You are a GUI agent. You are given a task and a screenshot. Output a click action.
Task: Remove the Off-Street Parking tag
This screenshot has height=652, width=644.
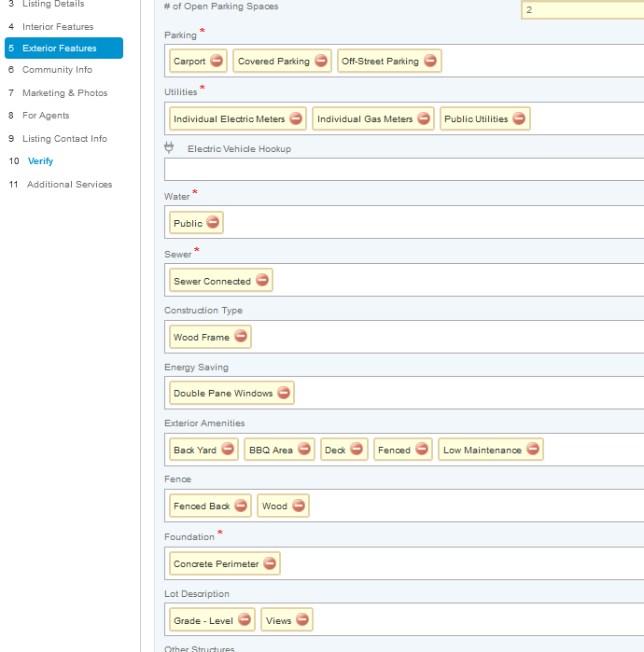click(430, 61)
